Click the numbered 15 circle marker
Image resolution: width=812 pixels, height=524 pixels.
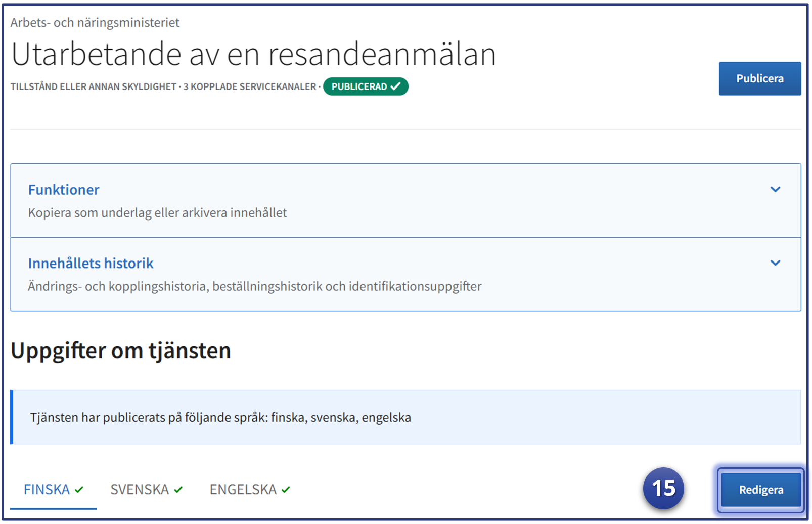[663, 488]
